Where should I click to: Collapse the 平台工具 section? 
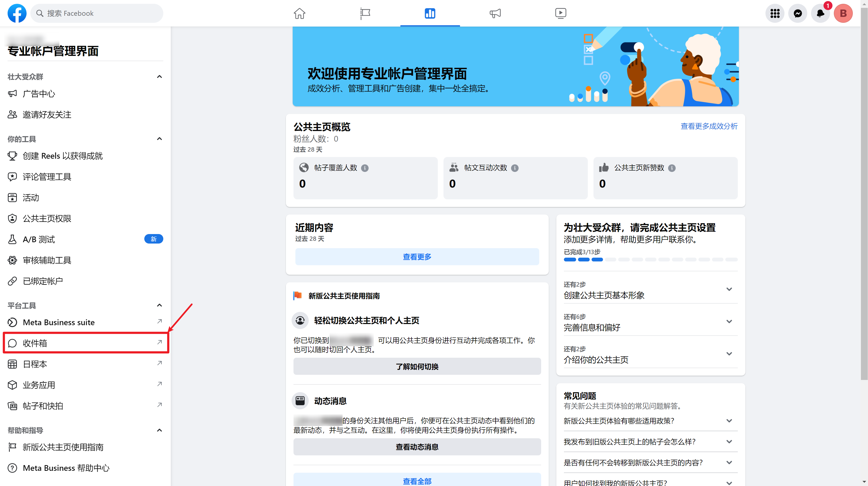[159, 305]
